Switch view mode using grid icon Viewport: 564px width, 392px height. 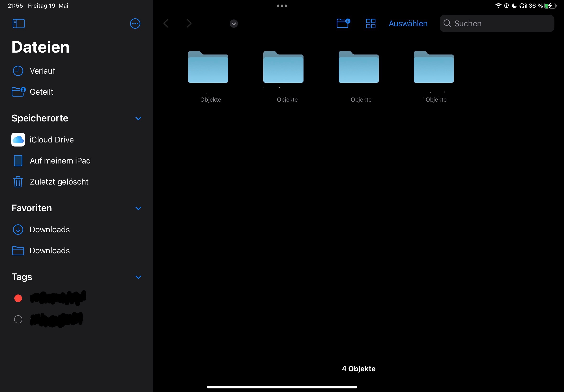(x=370, y=24)
